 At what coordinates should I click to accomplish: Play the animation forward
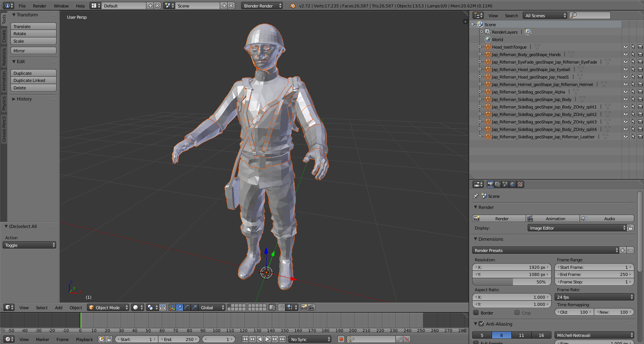[267, 339]
